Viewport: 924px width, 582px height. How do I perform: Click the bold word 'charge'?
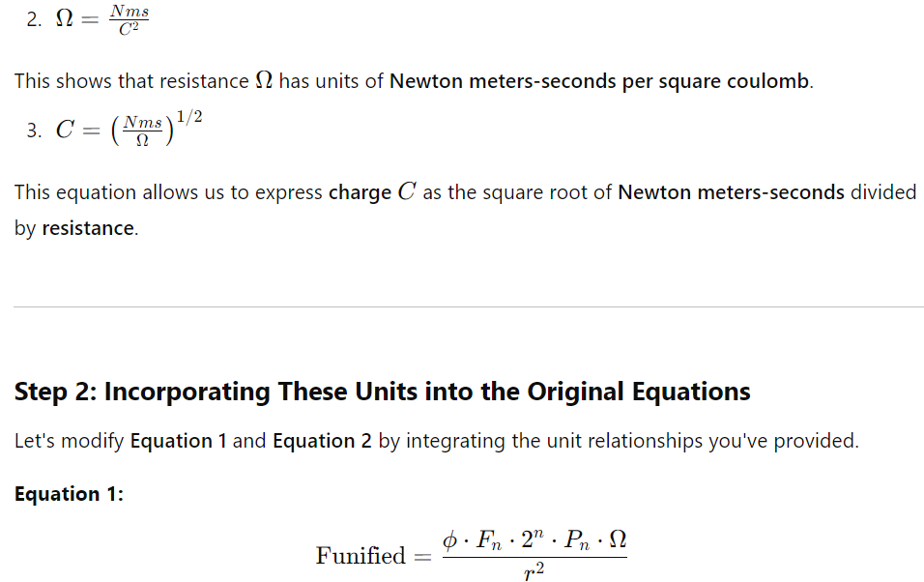coord(360,192)
